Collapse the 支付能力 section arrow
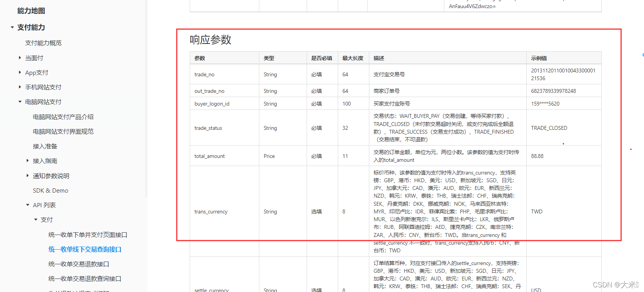The width and height of the screenshot is (644, 292). click(12, 27)
